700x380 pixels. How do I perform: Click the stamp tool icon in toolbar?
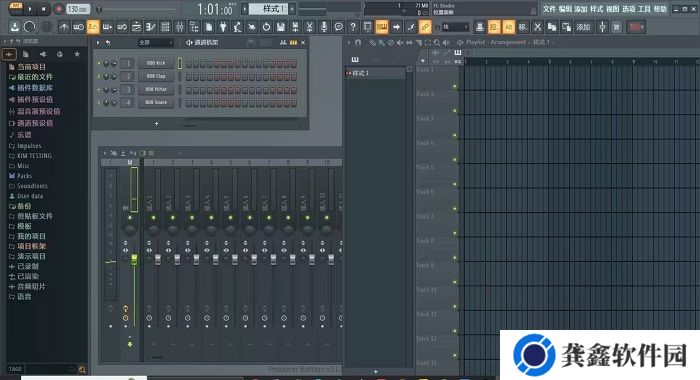(x=479, y=27)
